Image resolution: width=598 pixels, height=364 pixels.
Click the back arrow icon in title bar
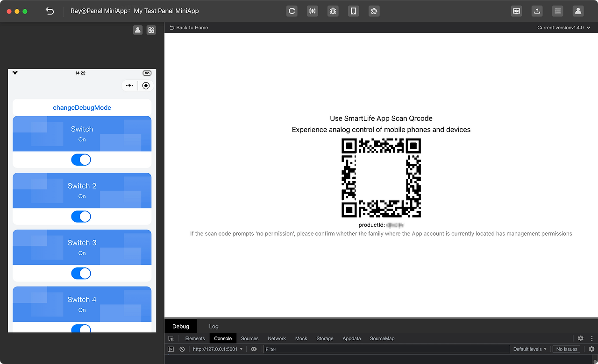pyautogui.click(x=50, y=11)
